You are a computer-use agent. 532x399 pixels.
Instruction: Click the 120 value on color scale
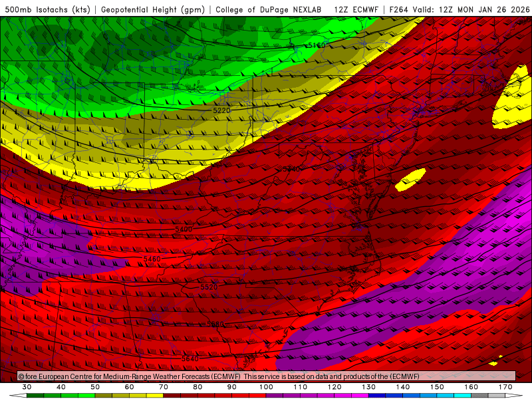(334, 387)
